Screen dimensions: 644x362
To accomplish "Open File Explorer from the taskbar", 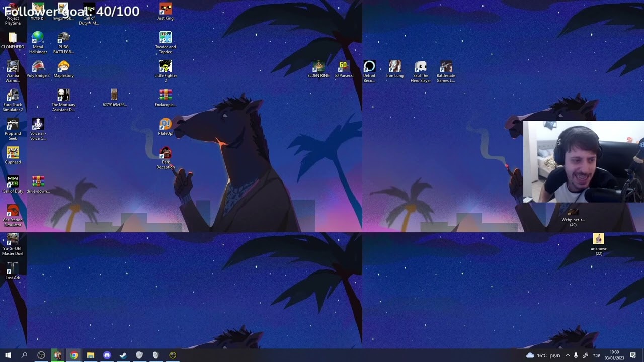I will pos(91,355).
